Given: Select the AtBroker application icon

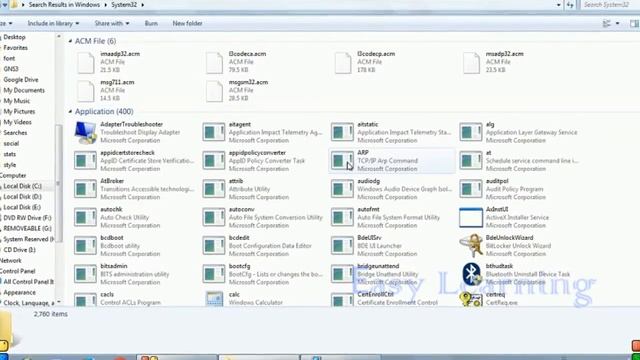Looking at the screenshot, I should 85,189.
